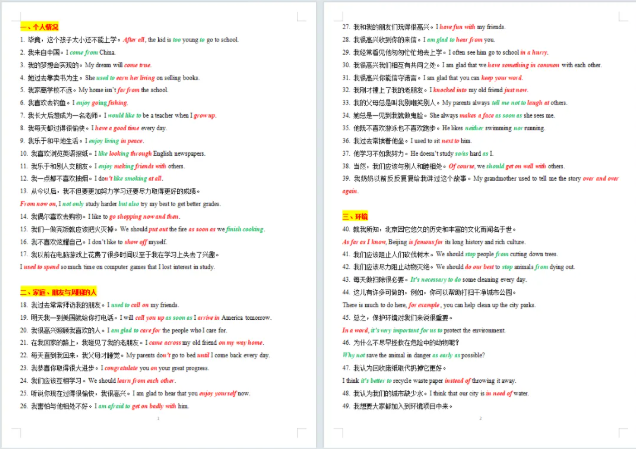636x449 pixels.
Task: Click red "far from" in sentence 5
Action: coord(128,90)
